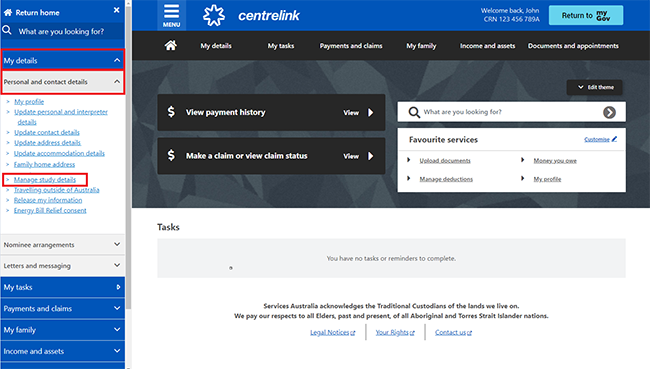Click the dollar icon on Make a claim
This screenshot has height=369, width=650.
coord(171,155)
